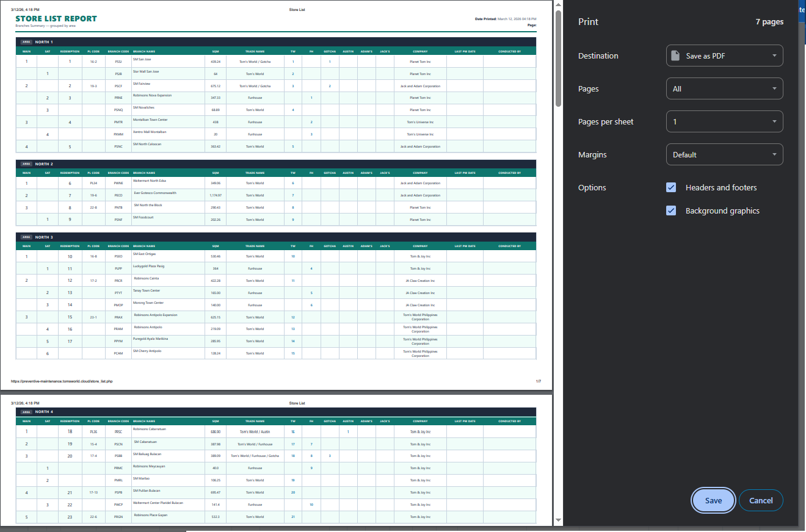806x532 pixels.
Task: Expand the Pages per sheet dropdown
Action: coord(724,121)
